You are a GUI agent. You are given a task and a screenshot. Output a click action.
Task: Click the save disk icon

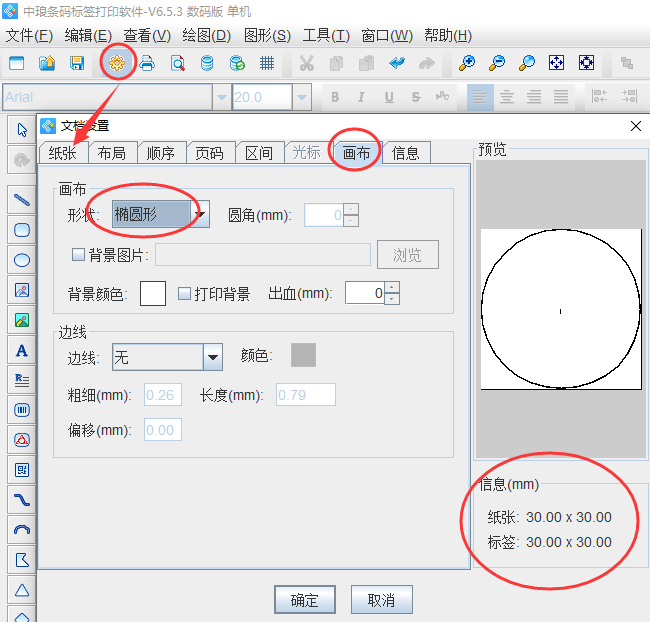77,63
